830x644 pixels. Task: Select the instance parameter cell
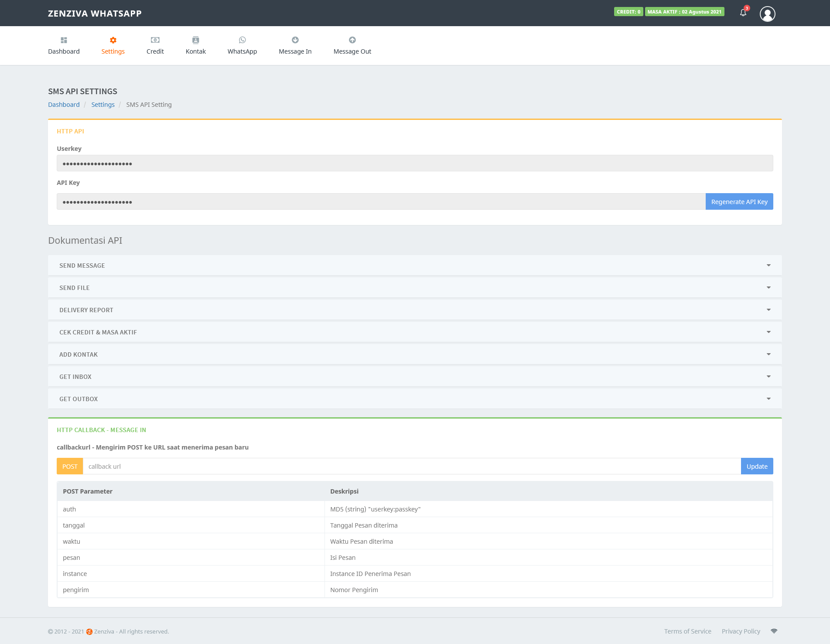191,574
